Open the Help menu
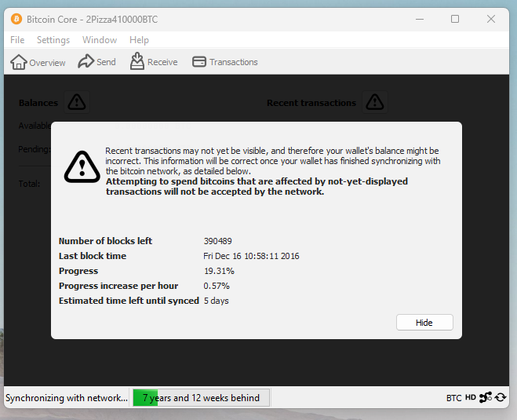The image size is (517, 420). click(x=139, y=40)
